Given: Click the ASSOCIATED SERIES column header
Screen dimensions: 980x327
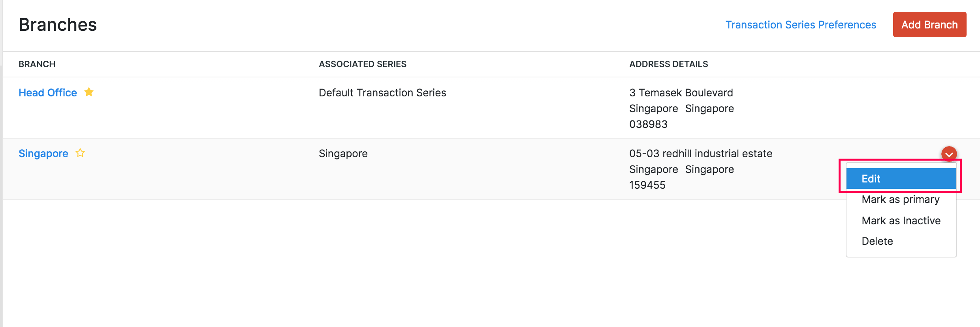Looking at the screenshot, I should click(x=362, y=64).
